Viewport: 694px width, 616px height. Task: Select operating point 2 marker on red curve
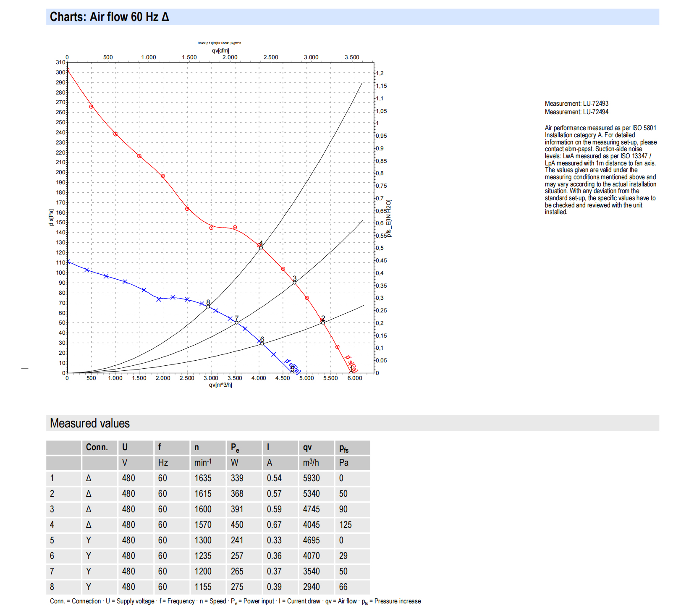pyautogui.click(x=323, y=322)
